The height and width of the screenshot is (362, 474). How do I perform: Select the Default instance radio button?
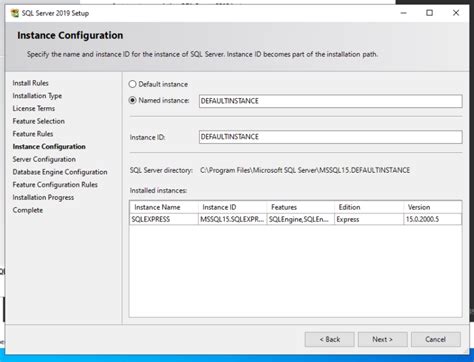pyautogui.click(x=133, y=84)
